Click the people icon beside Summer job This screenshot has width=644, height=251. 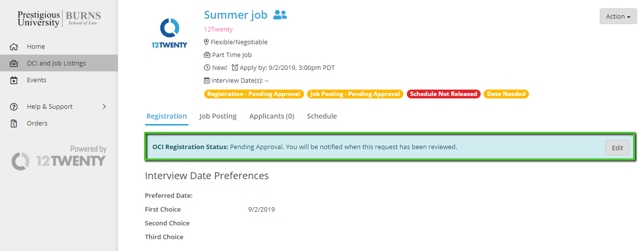coord(280,15)
